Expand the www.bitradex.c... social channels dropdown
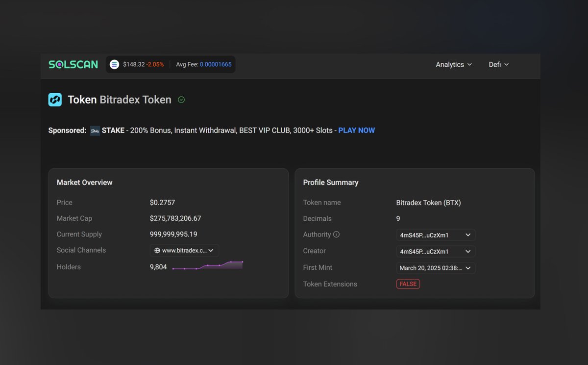 tap(184, 250)
